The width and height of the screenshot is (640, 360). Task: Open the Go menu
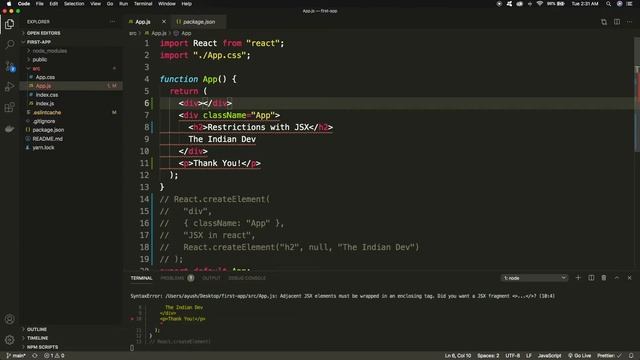(110, 4)
